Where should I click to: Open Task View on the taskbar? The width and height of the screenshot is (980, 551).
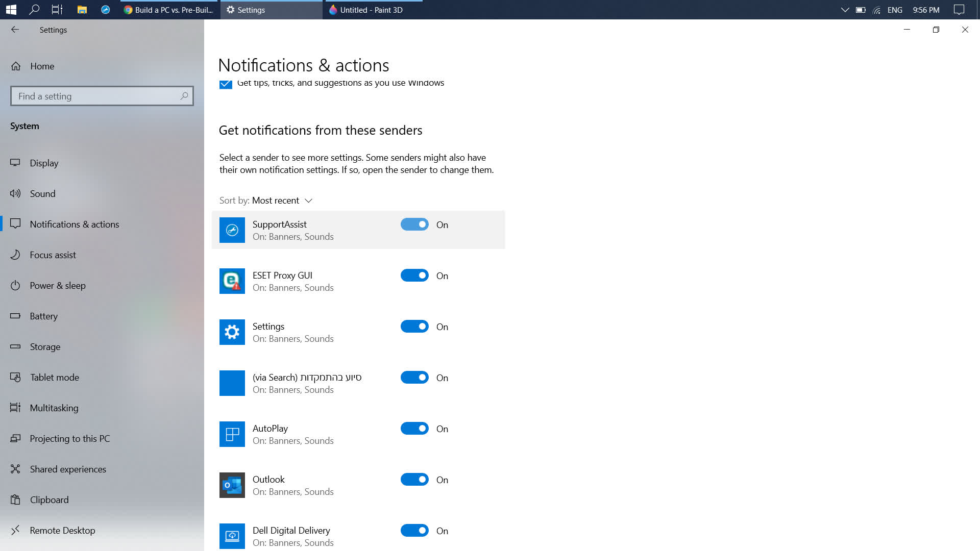coord(57,10)
